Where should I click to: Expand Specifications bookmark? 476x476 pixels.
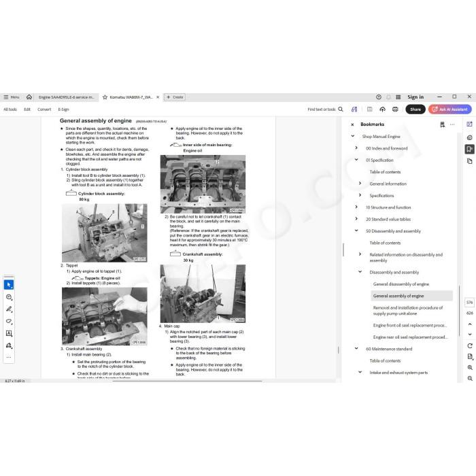tap(360, 195)
